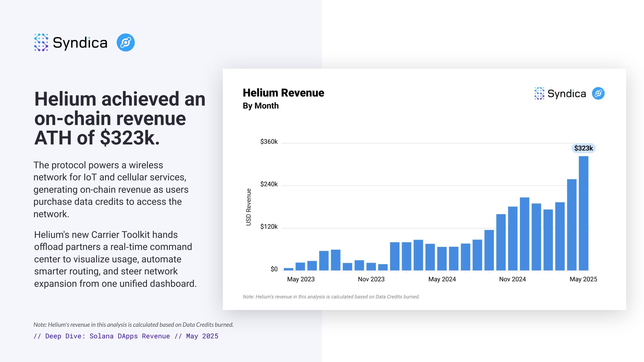Click the tallest bar for May 2025

tap(583, 213)
